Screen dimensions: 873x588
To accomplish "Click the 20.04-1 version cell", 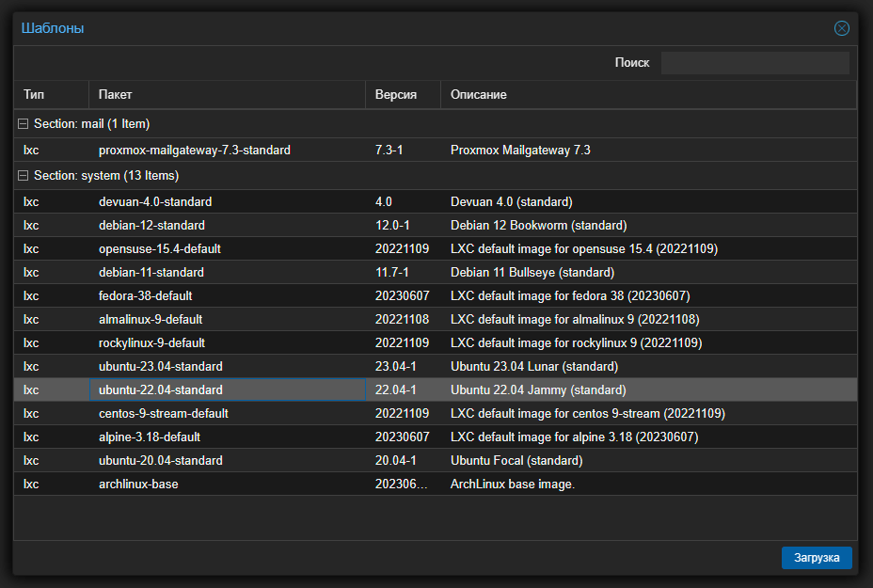I will pyautogui.click(x=403, y=460).
